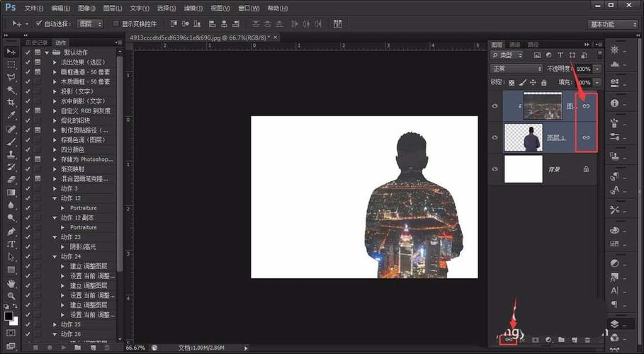The width and height of the screenshot is (644, 354).
Task: Select the Rectangular Marquee tool
Action: click(x=11, y=64)
